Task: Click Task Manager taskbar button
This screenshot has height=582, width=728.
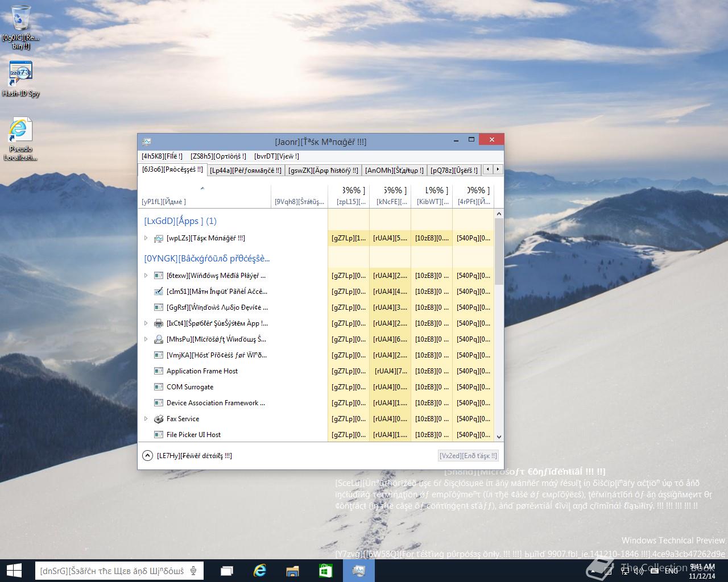Action: pyautogui.click(x=359, y=571)
